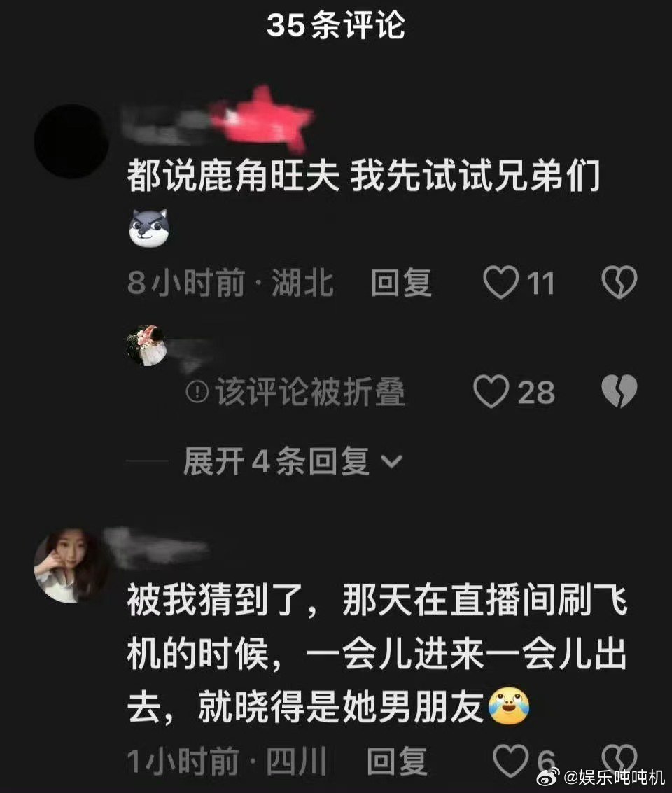672x793 pixels.
Task: Reply to the 四川 comment via 回复
Action: pyautogui.click(x=396, y=761)
